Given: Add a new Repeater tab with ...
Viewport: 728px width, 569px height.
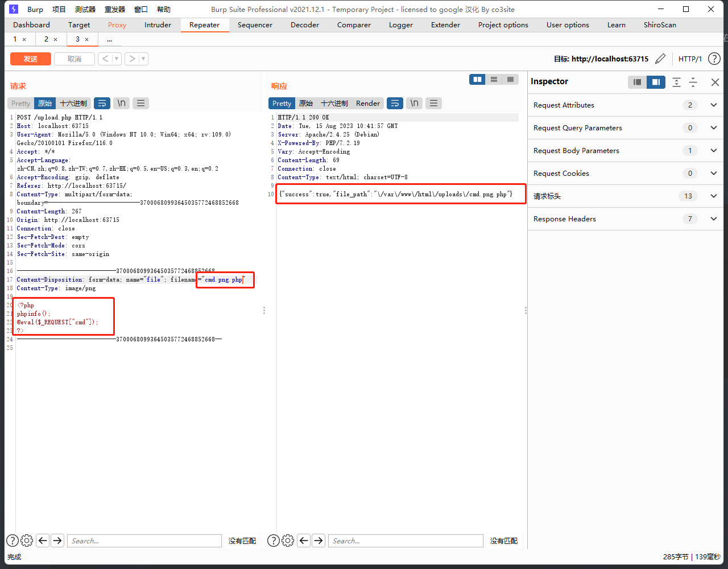Looking at the screenshot, I should [109, 39].
